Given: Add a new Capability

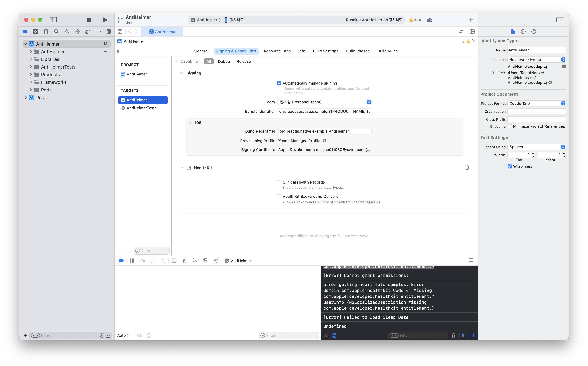Looking at the screenshot, I should (x=187, y=61).
